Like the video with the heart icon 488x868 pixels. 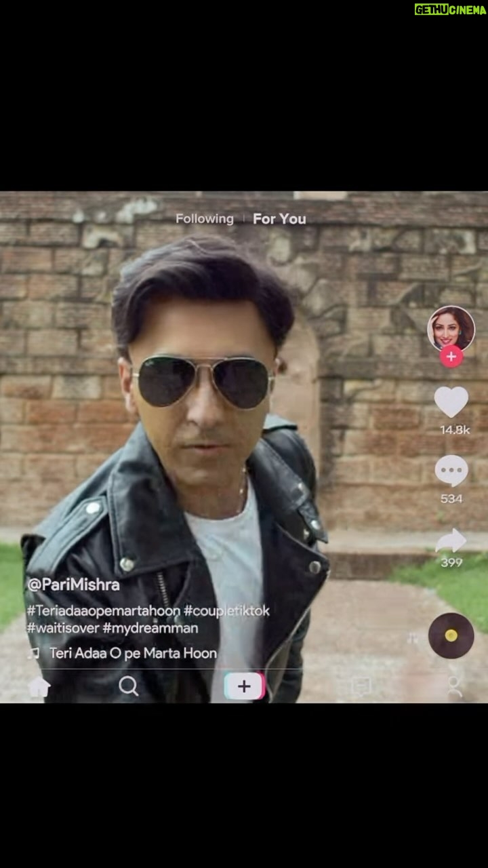coord(451,402)
